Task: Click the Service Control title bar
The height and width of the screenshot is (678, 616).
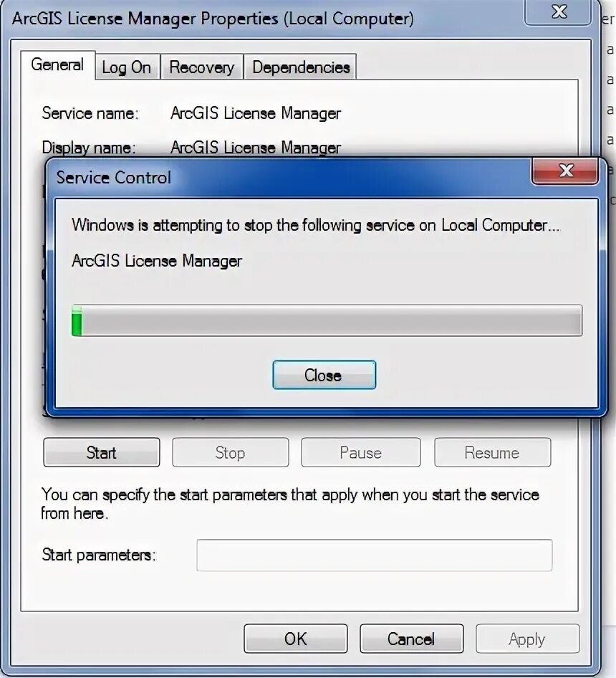Action: point(289,178)
